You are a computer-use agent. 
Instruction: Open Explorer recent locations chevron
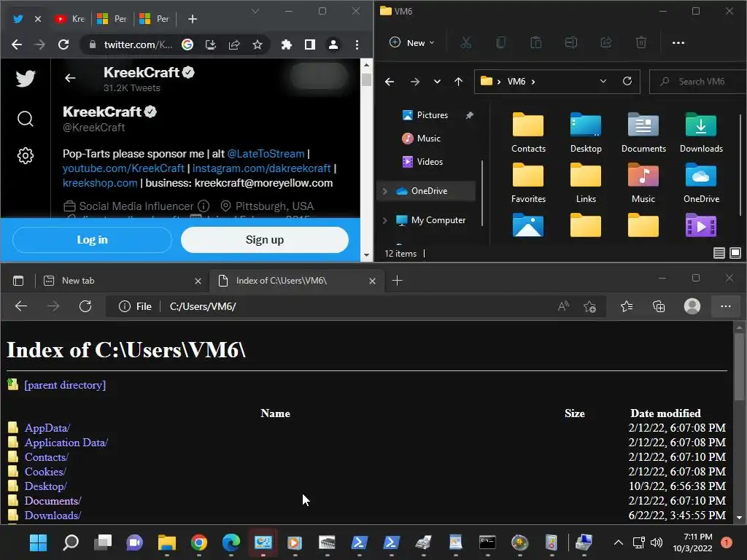tap(437, 82)
